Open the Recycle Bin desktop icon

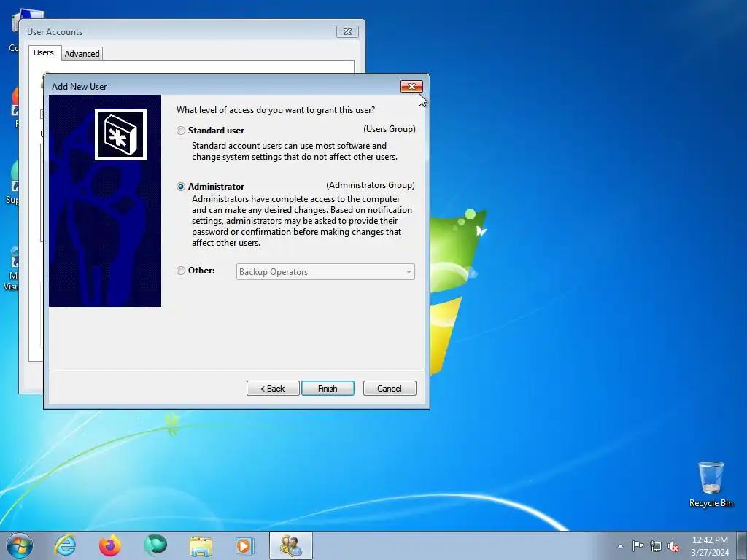coord(711,484)
